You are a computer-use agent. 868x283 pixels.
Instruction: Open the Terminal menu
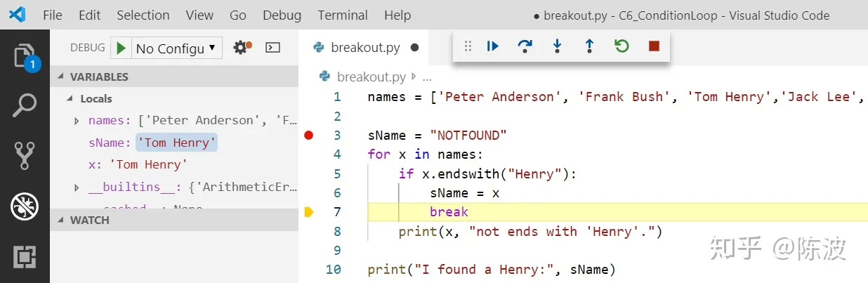pyautogui.click(x=343, y=15)
